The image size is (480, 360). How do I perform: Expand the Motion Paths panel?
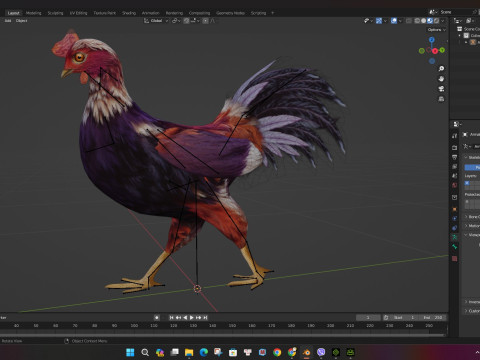tap(473, 226)
